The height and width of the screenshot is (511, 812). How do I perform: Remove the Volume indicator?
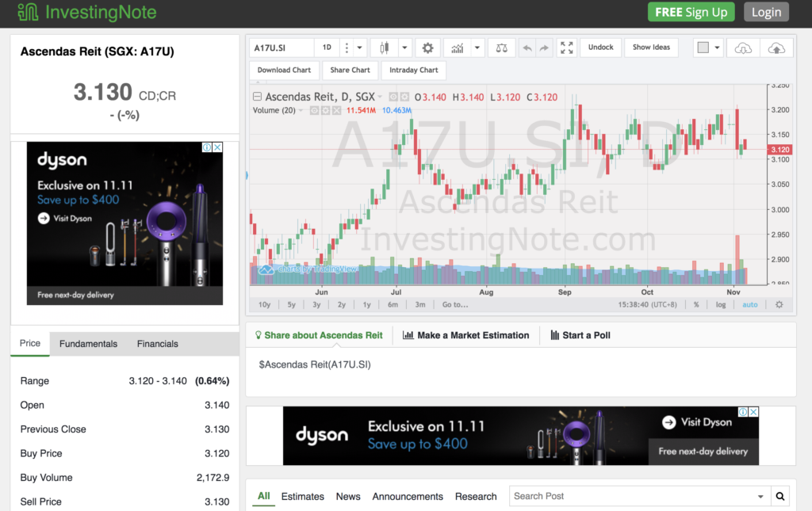click(336, 110)
